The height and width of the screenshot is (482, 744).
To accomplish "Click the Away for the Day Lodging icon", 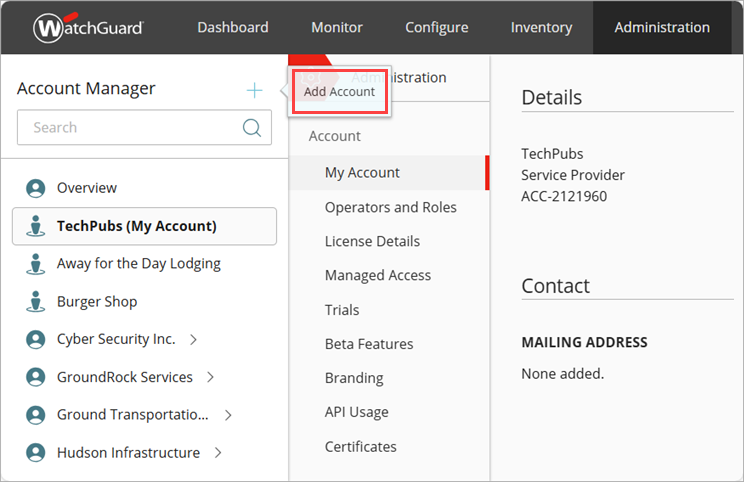I will pos(36,264).
